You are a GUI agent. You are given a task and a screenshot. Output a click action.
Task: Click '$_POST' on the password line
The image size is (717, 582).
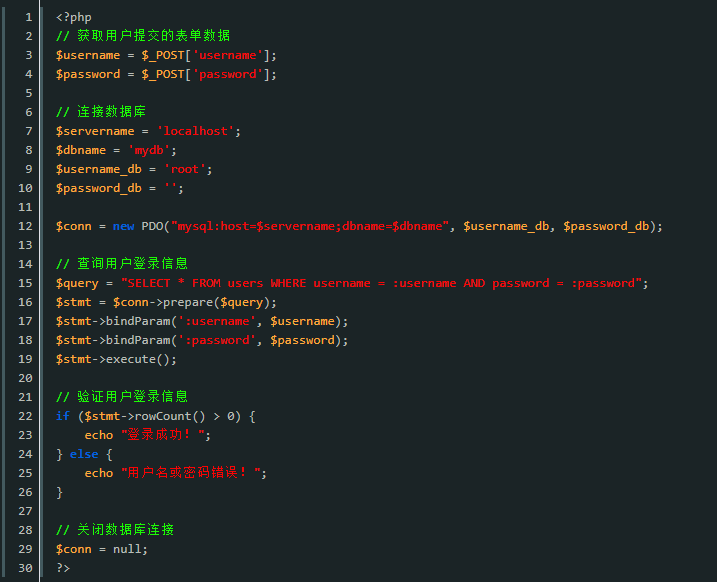[x=163, y=74]
